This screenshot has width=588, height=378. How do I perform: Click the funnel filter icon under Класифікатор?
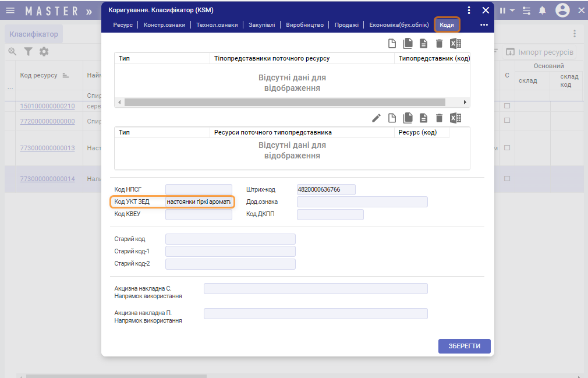coord(28,52)
